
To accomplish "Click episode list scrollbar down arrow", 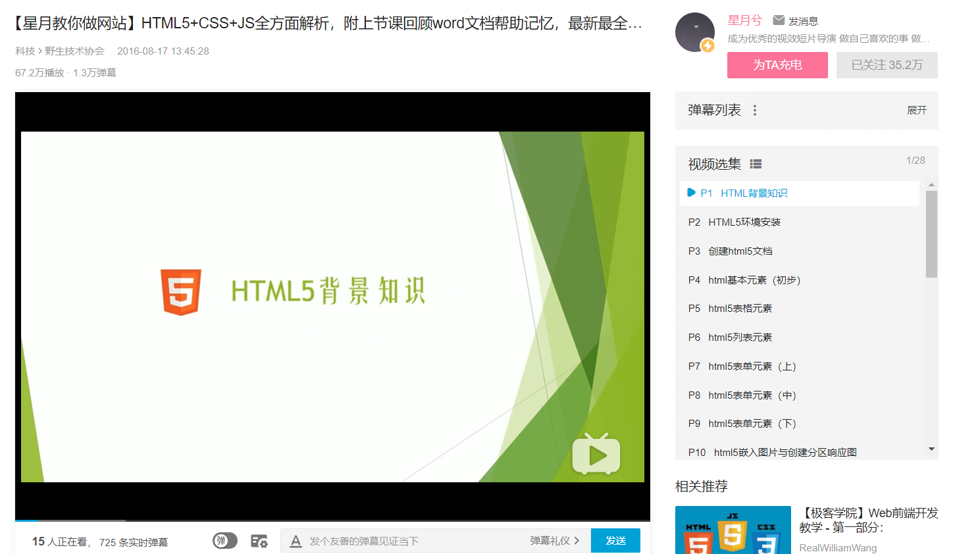I will (931, 449).
